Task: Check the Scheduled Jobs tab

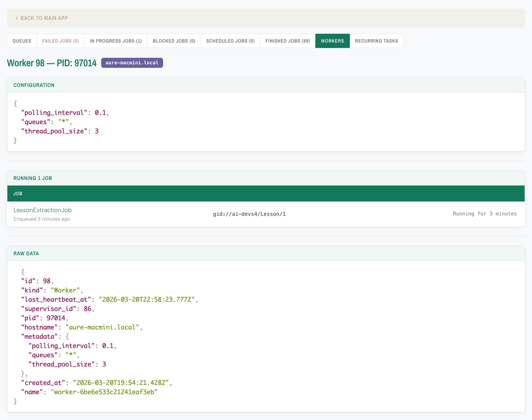Action: 230,41
